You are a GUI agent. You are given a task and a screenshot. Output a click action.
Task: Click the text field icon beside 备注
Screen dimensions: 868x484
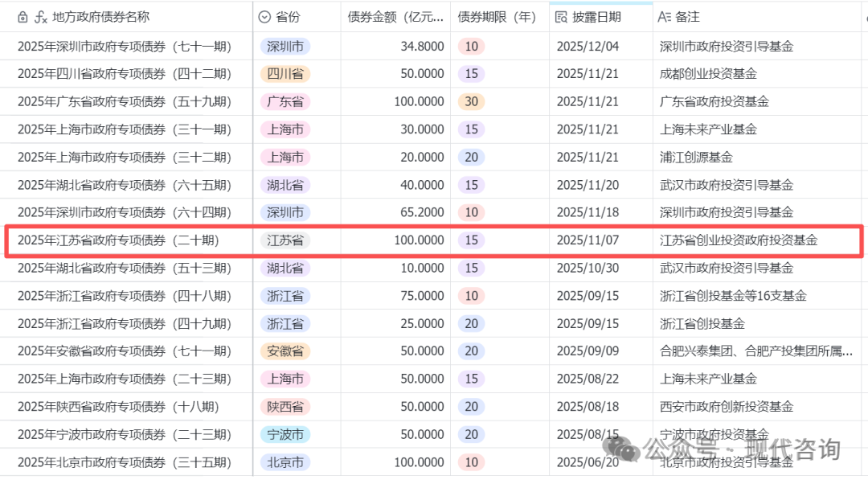pyautogui.click(x=664, y=17)
